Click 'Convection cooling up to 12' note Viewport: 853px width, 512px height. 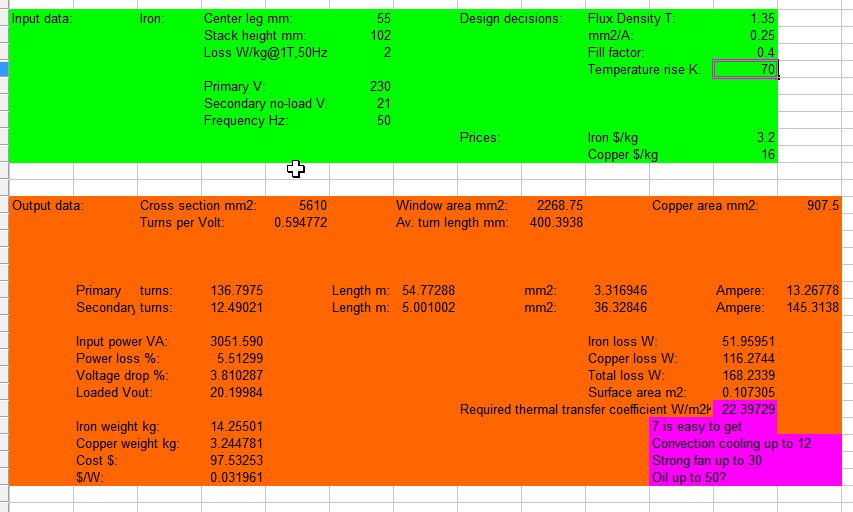732,443
